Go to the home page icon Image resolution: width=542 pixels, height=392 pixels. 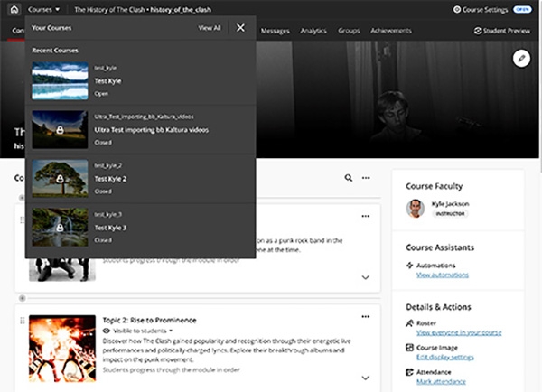(x=14, y=9)
